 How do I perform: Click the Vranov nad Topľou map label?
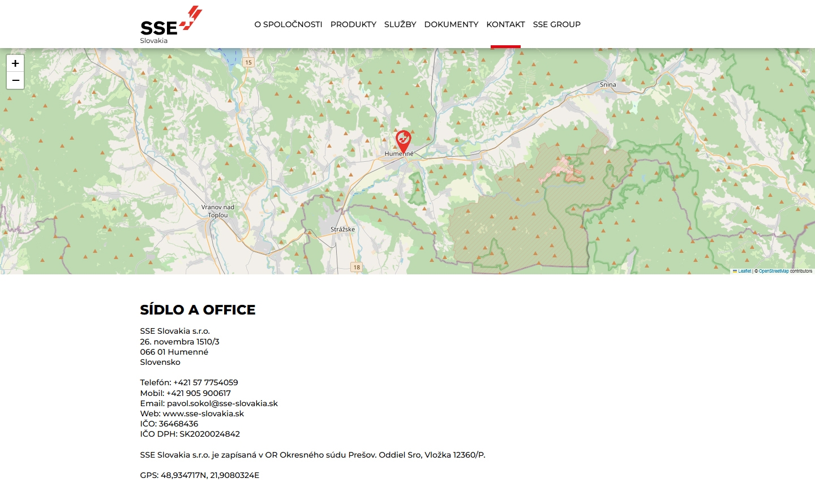point(218,211)
